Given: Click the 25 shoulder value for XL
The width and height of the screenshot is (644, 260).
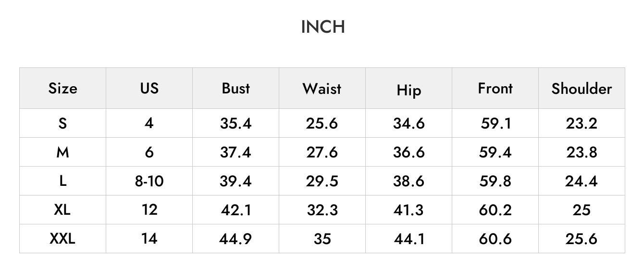Looking at the screenshot, I should (x=582, y=210).
